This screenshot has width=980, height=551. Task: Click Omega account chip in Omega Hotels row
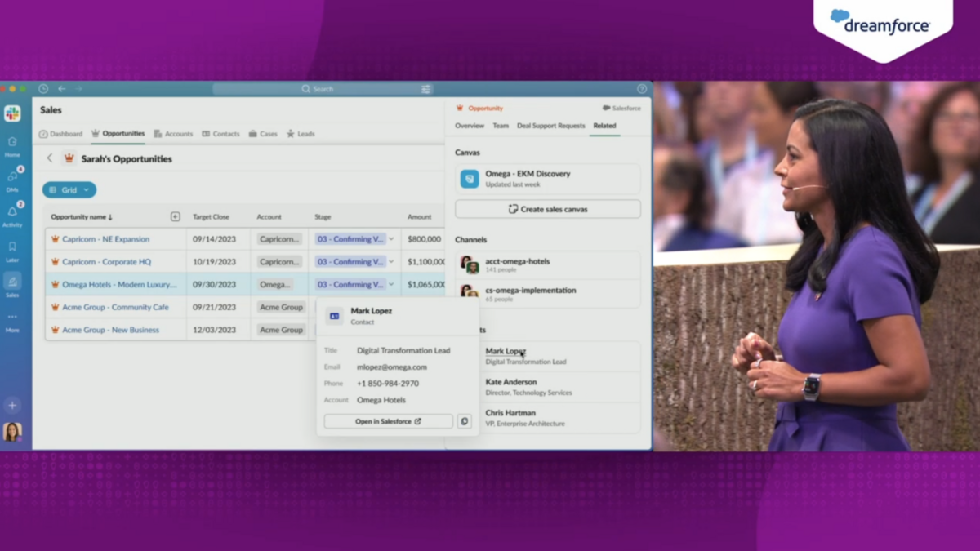pyautogui.click(x=275, y=285)
